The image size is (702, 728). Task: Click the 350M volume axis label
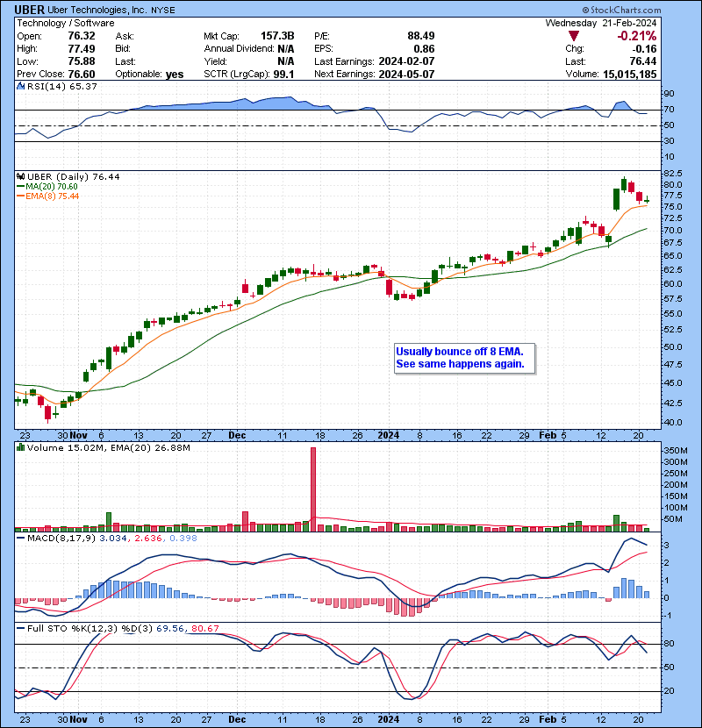(x=676, y=451)
